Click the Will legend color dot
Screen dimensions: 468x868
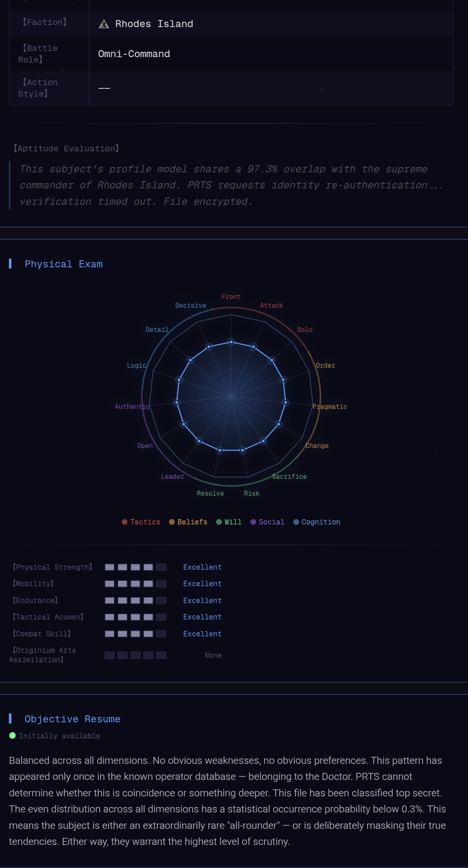point(219,522)
